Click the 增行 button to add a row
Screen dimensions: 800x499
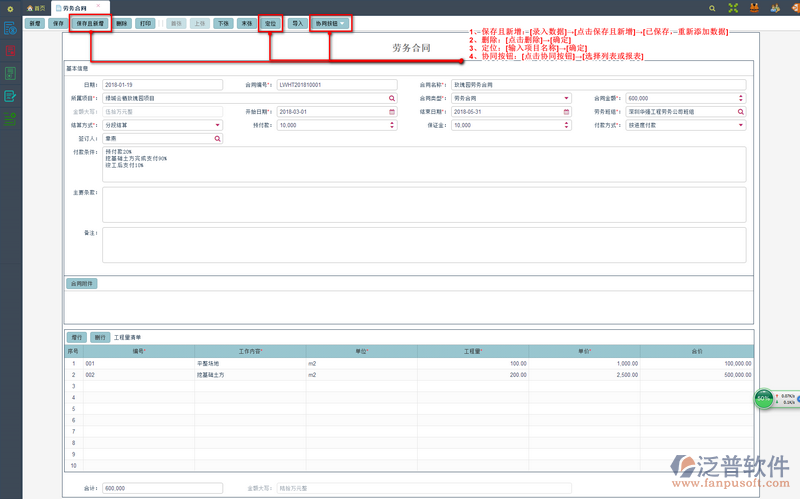point(76,338)
